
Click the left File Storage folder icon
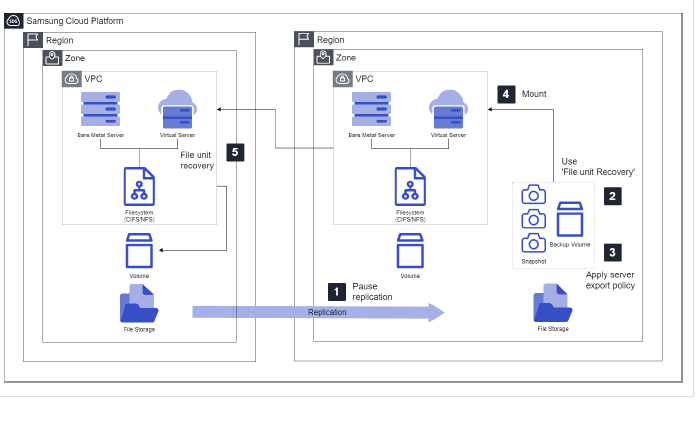click(x=139, y=304)
